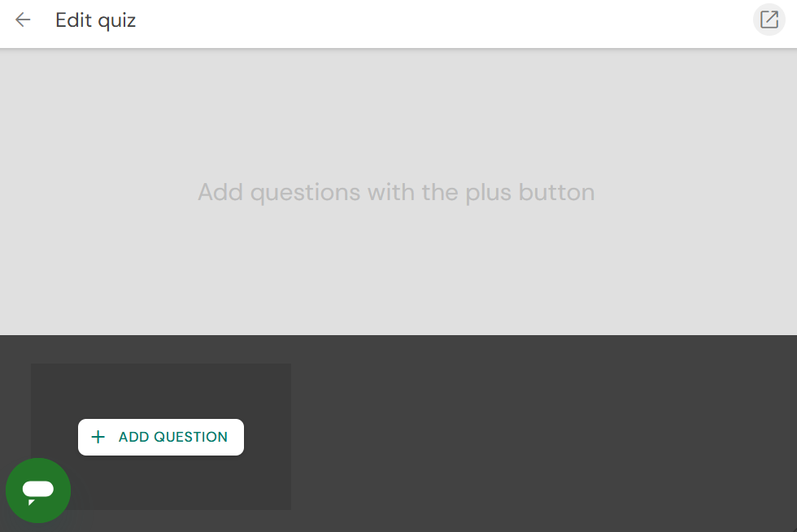Click the light gray question preview area

click(x=398, y=268)
